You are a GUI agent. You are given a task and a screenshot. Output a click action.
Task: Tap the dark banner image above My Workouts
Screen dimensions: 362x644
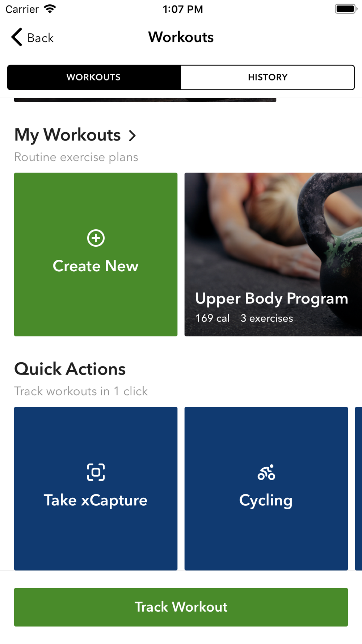click(x=145, y=100)
